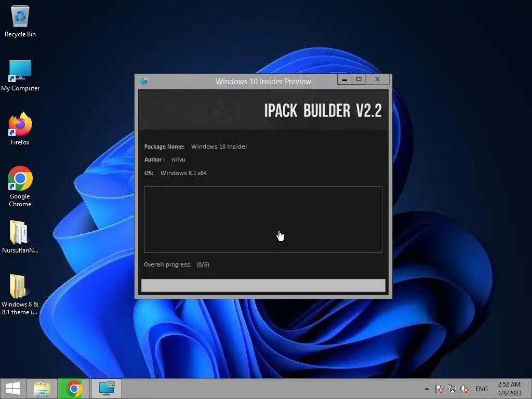Image resolution: width=532 pixels, height=399 pixels.
Task: Select the Windows 8 & 8.1 theme folder
Action: click(20, 295)
